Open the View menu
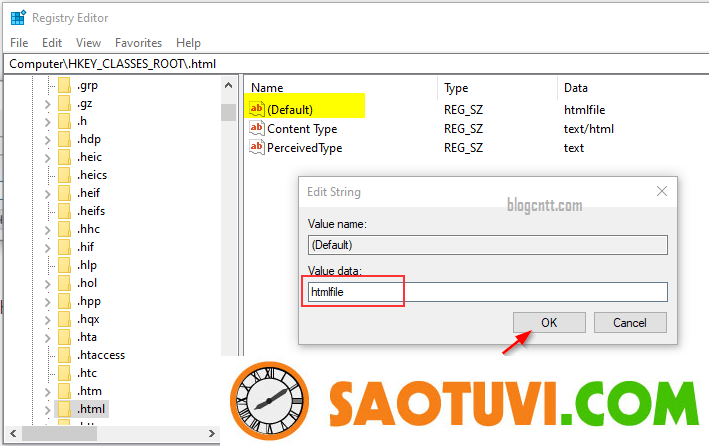This screenshot has height=446, width=709. [88, 43]
